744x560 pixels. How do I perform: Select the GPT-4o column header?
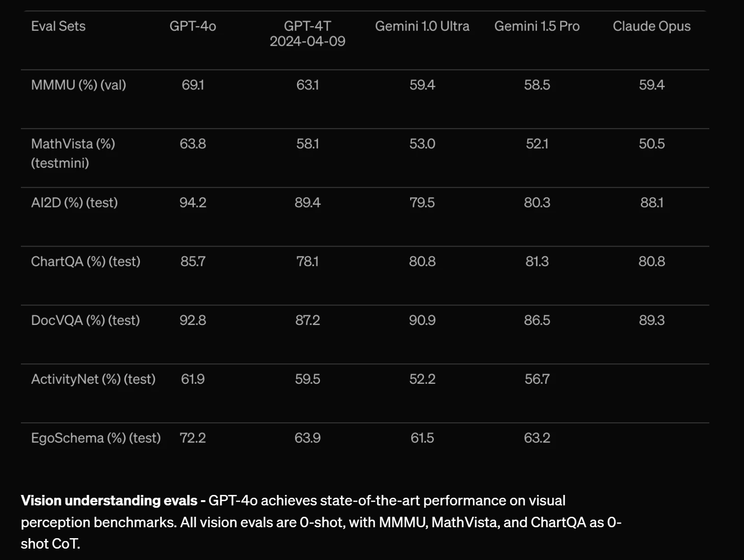(193, 26)
